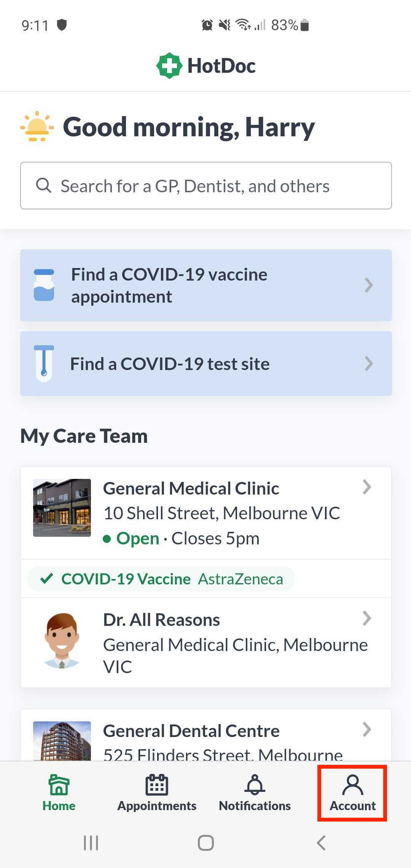Open General Medical Clinic chevron

[367, 487]
